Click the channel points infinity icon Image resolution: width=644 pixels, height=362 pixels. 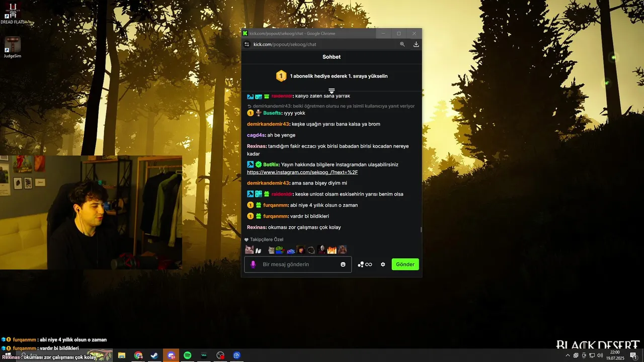(365, 264)
